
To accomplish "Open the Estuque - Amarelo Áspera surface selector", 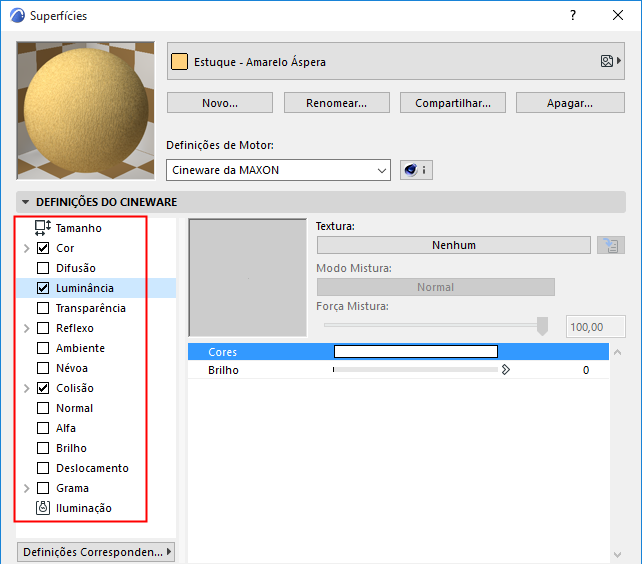I will pyautogui.click(x=396, y=61).
